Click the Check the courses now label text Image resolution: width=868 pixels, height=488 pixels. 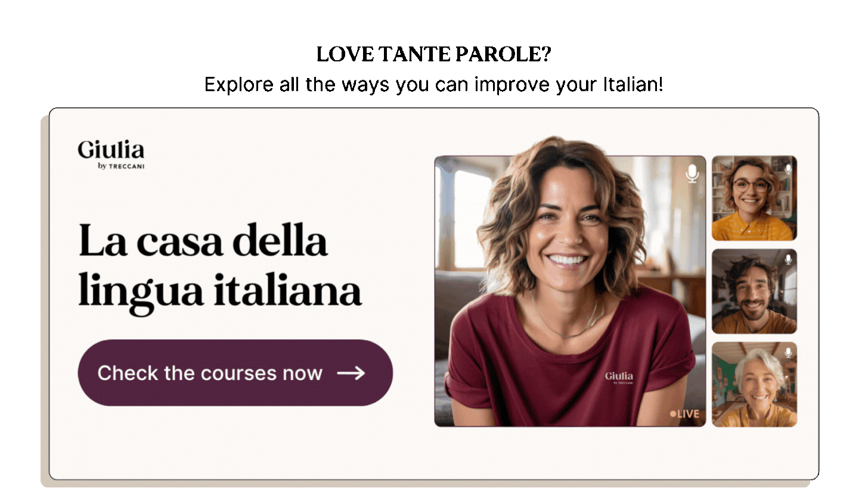click(x=210, y=374)
